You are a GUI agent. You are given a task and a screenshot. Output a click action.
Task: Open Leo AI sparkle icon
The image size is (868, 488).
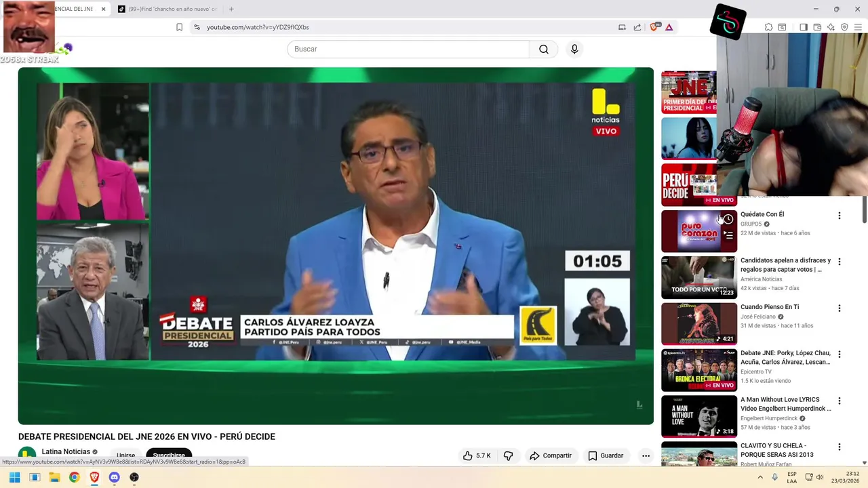pos(831,27)
